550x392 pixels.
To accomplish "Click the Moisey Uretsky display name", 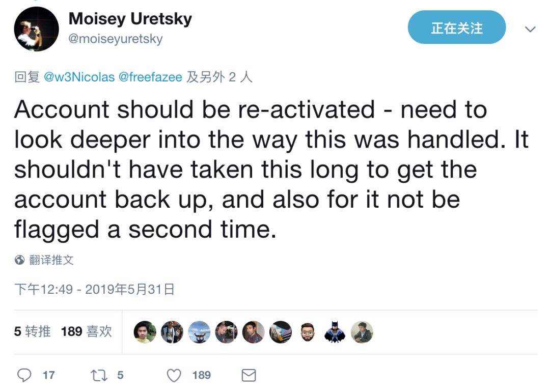I will tap(130, 19).
